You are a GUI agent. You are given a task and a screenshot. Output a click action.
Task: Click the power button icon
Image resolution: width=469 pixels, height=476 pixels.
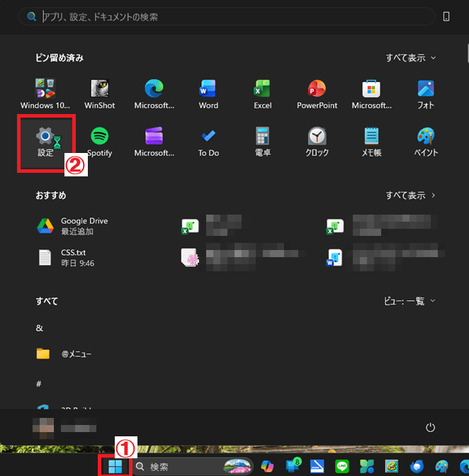tap(430, 427)
